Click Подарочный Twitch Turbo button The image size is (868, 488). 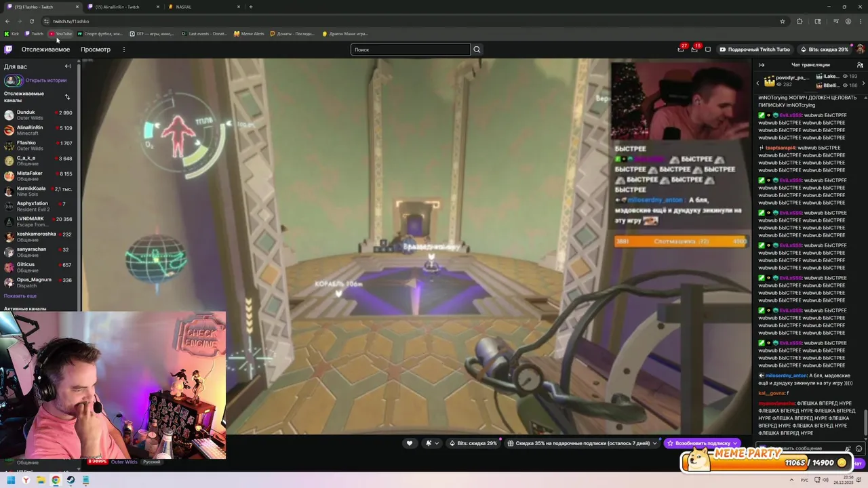point(755,49)
